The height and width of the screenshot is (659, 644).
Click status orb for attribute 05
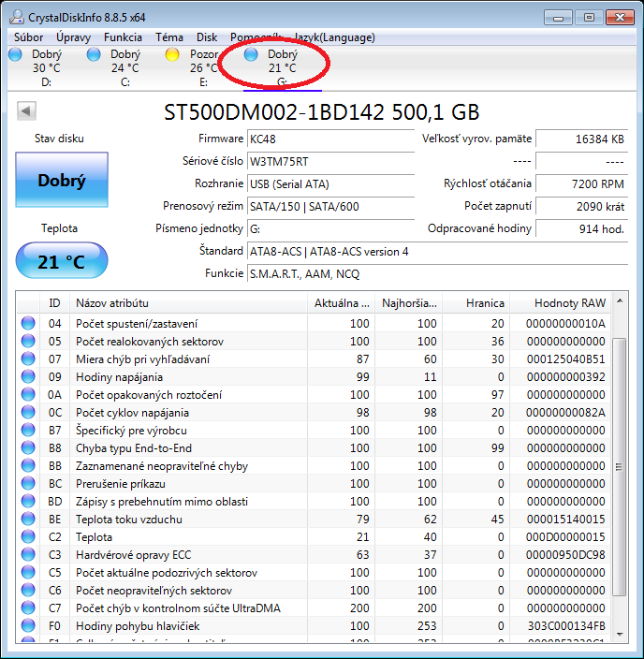point(28,341)
